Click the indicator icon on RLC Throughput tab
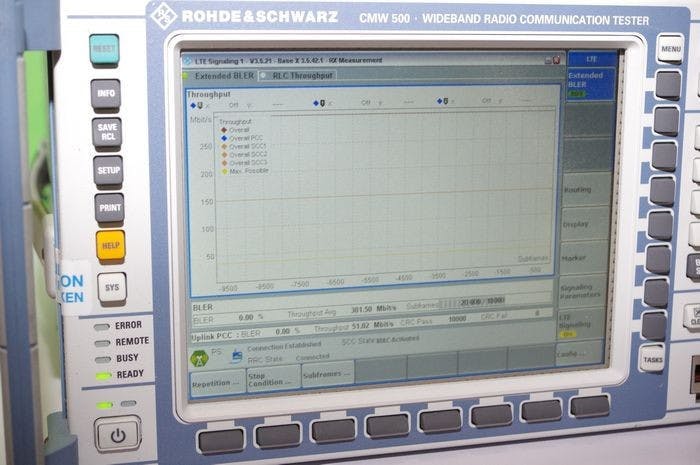This screenshot has width=700, height=465. click(263, 76)
